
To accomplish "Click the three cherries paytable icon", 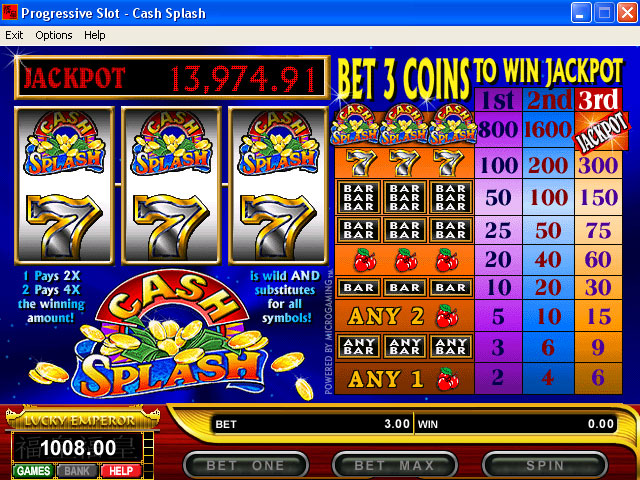I will pos(405,260).
